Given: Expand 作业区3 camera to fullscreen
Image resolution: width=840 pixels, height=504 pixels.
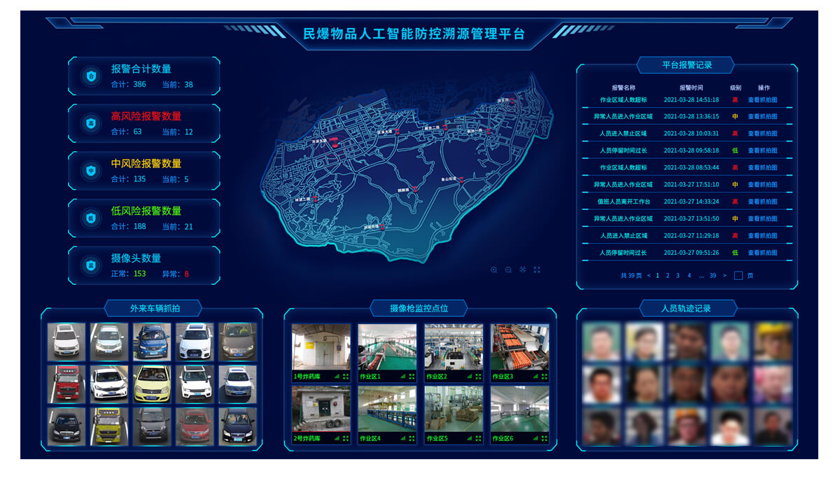Looking at the screenshot, I should point(544,377).
